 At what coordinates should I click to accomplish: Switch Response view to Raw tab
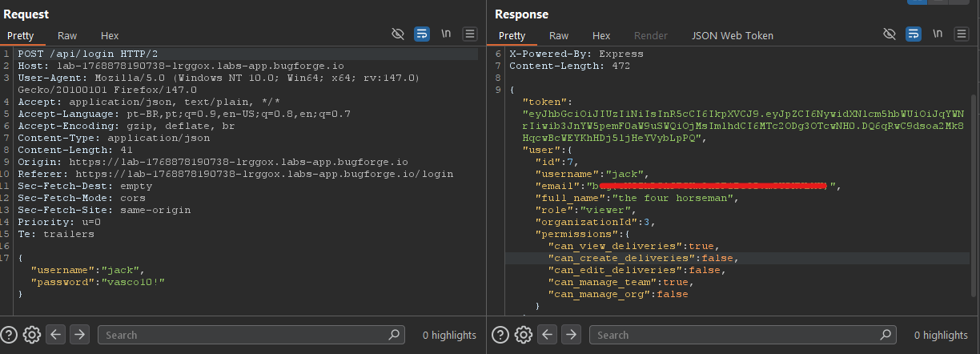(559, 35)
